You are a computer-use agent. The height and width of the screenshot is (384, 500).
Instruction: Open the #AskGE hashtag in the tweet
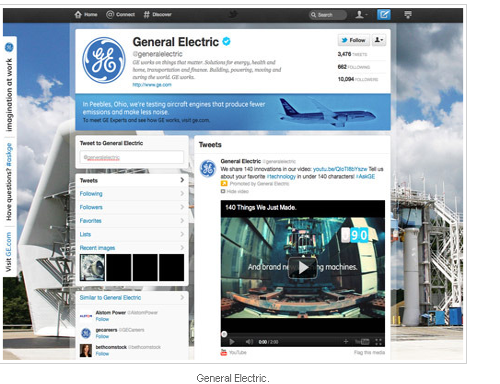[x=365, y=176]
